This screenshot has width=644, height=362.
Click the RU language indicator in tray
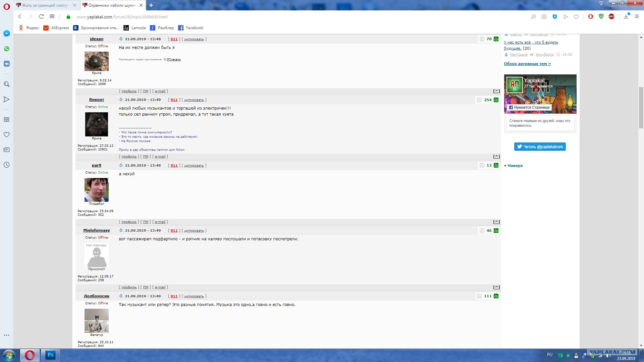tap(550, 355)
